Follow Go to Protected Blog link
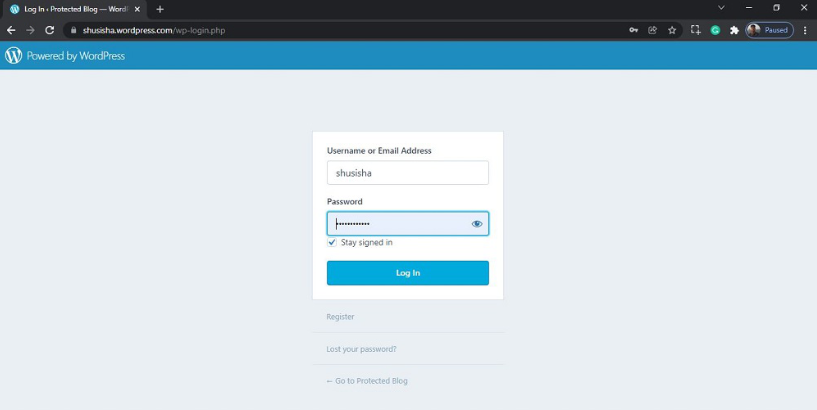Screen dimensions: 817x410 (367, 381)
